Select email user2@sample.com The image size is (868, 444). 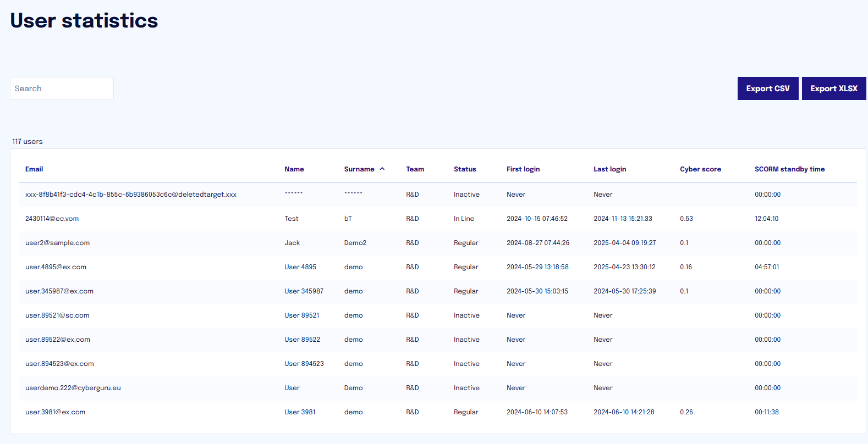[57, 243]
